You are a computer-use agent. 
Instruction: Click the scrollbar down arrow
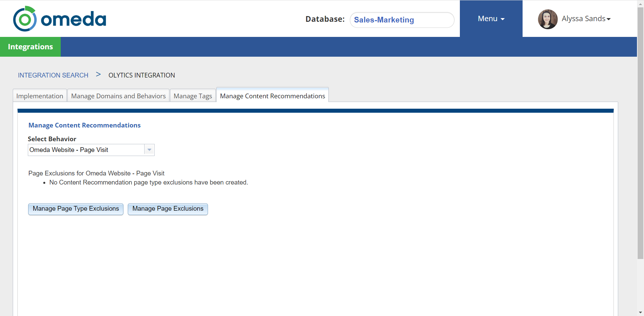[640, 313]
